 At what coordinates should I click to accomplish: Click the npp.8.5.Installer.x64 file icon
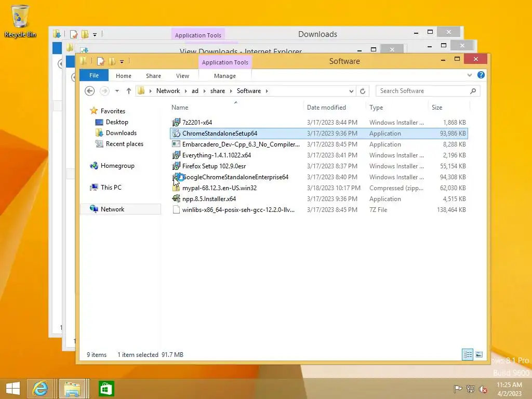tap(176, 198)
